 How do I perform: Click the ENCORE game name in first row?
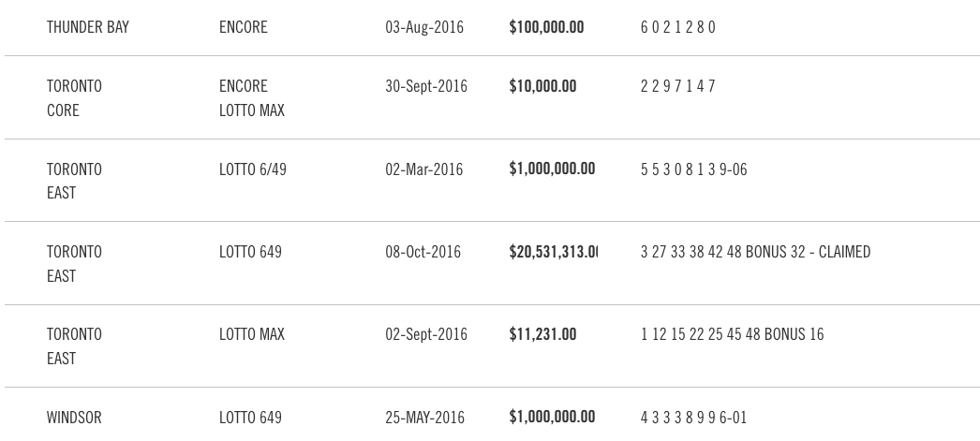coord(243,27)
